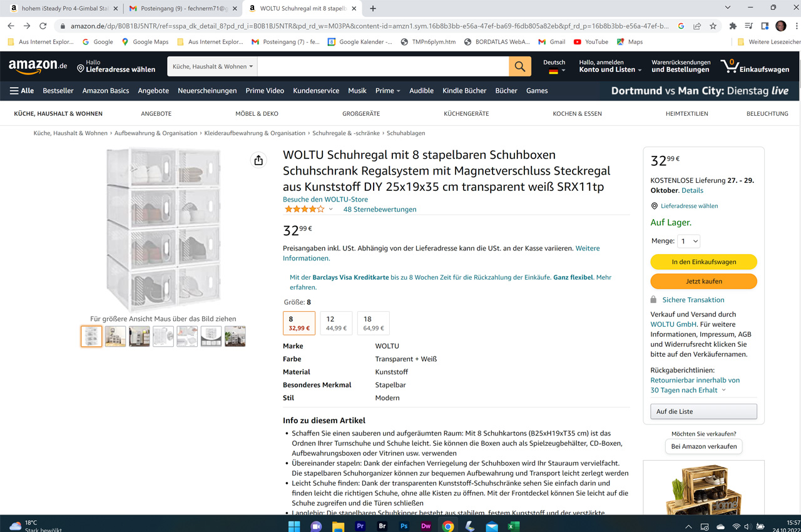Click the In den Einkaufswagen button
The height and width of the screenshot is (532, 801).
pos(703,262)
